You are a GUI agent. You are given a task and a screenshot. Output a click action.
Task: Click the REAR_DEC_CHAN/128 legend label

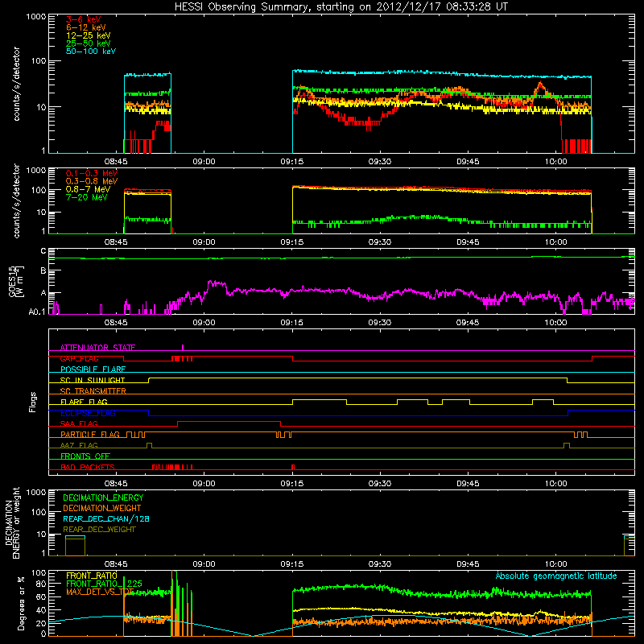106,518
